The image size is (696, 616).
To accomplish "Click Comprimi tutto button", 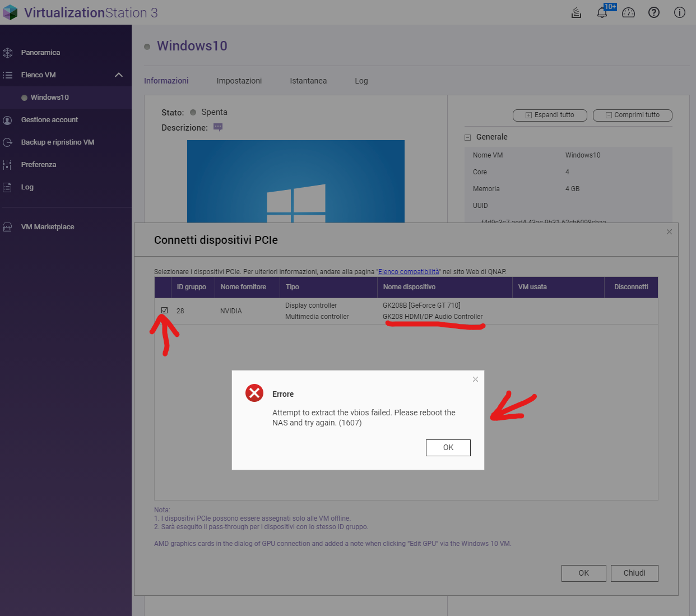I will pos(632,115).
